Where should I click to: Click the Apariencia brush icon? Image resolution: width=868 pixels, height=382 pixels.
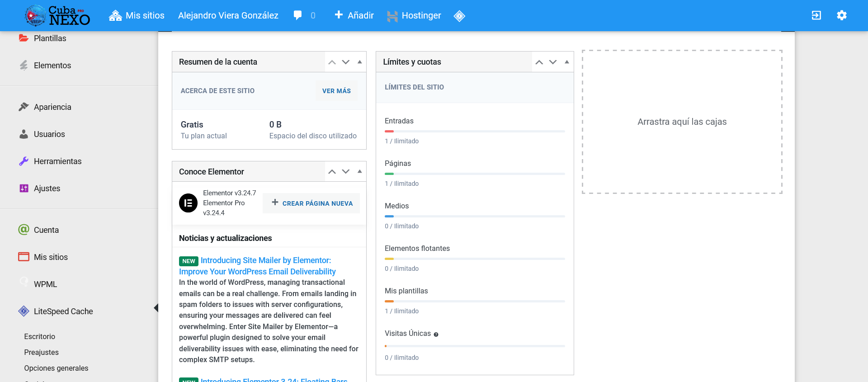click(24, 107)
